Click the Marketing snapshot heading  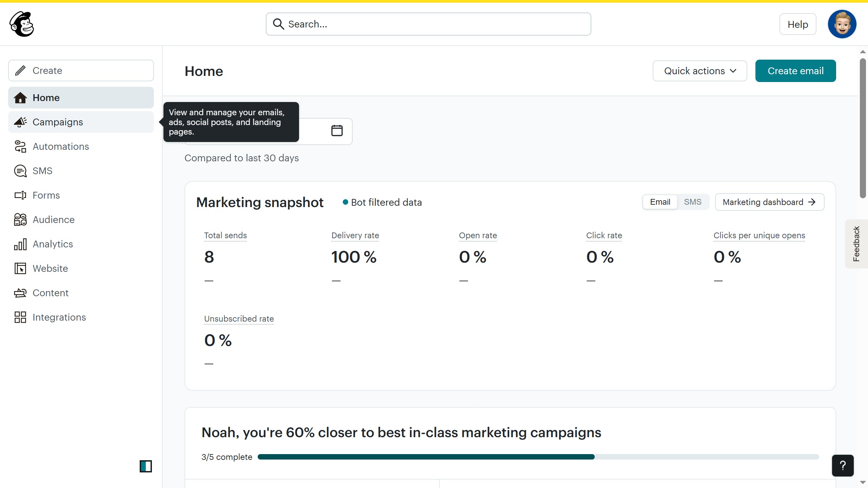260,202
